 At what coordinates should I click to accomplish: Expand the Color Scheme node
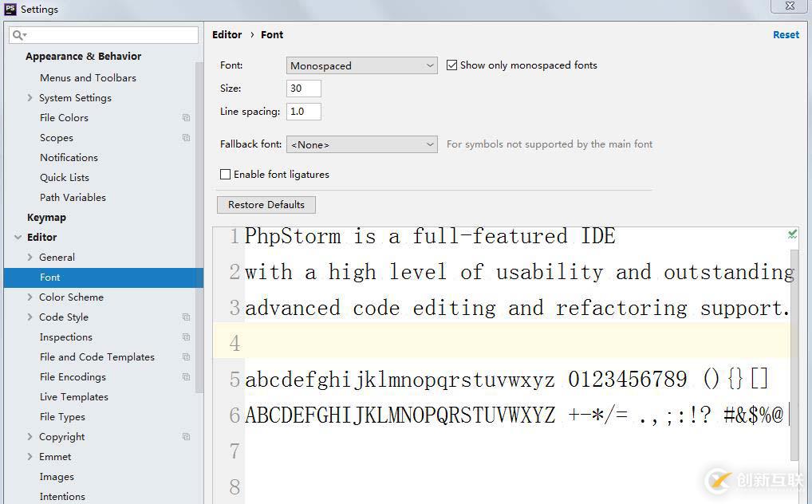pyautogui.click(x=30, y=297)
